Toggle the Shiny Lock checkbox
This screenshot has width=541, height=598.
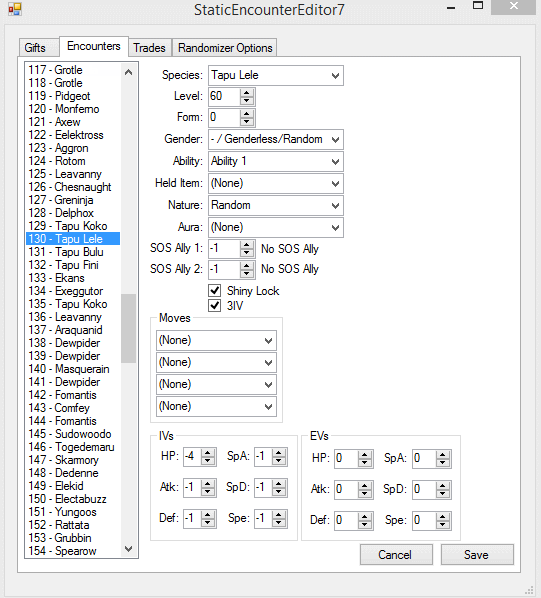click(215, 291)
